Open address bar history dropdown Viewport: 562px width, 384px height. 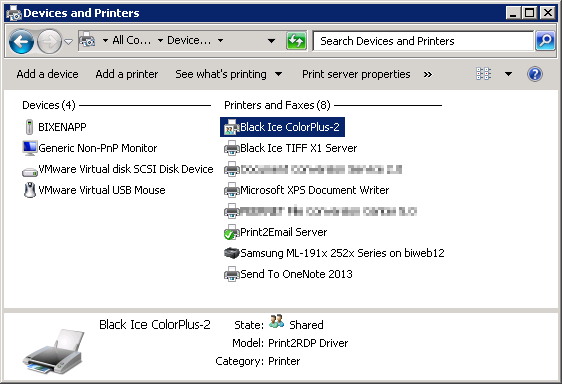click(272, 41)
